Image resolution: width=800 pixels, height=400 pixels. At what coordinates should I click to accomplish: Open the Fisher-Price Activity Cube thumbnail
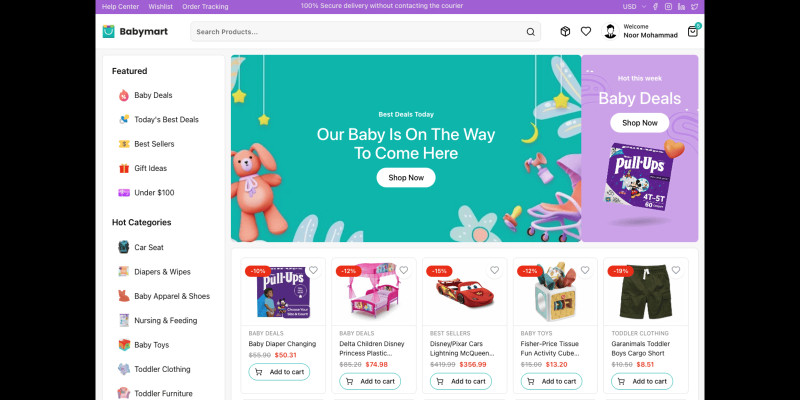[555, 292]
